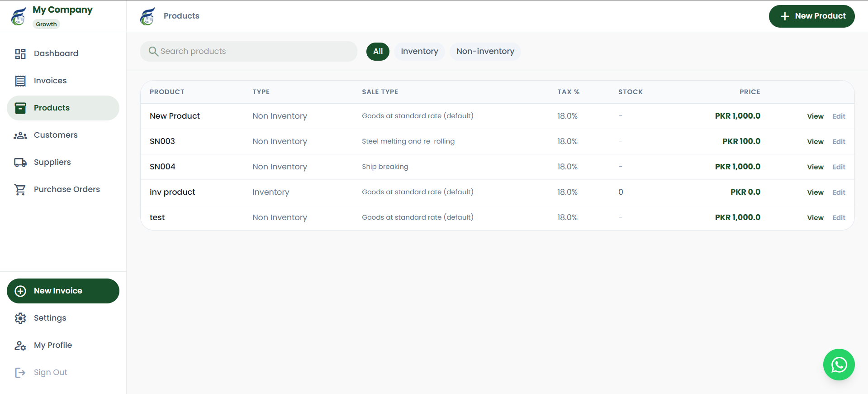Show only Non-inventory products

pos(485,52)
